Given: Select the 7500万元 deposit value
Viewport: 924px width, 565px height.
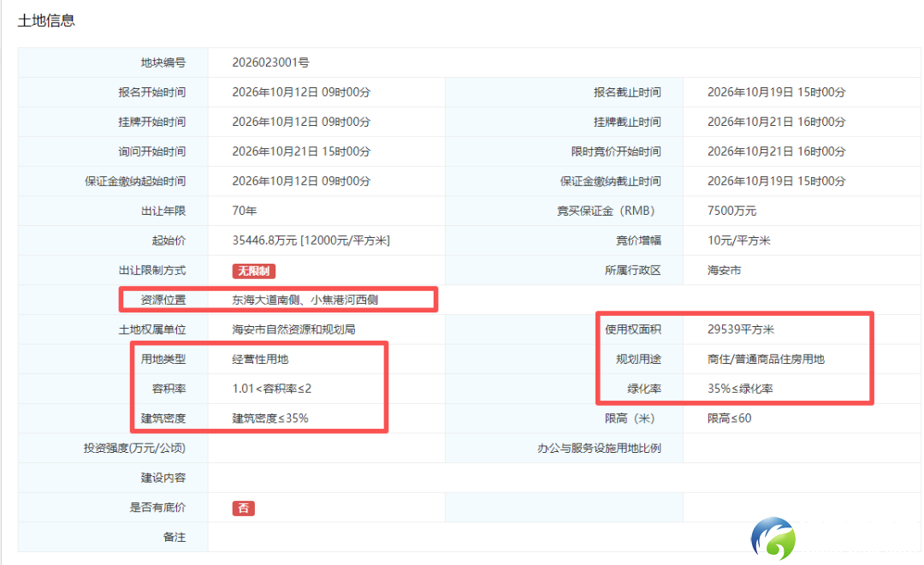Looking at the screenshot, I should tap(731, 211).
